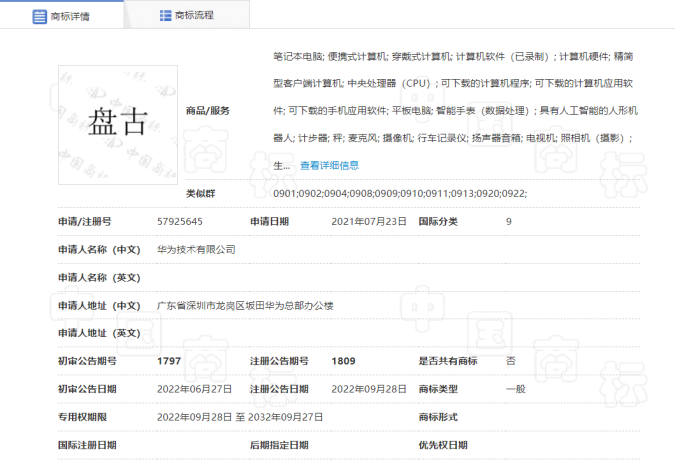The height and width of the screenshot is (461, 676).
Task: Select the registration number 57925645
Action: pyautogui.click(x=180, y=222)
